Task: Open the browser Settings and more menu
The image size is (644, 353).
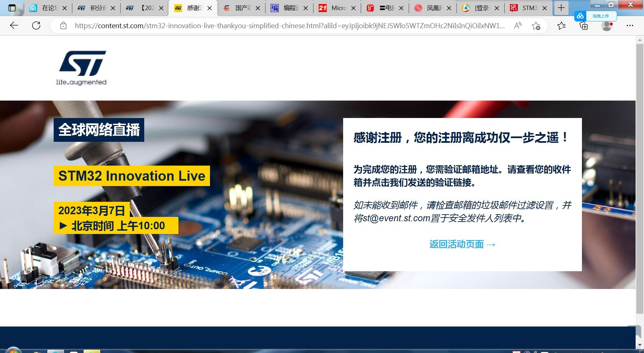Action: coord(630,25)
